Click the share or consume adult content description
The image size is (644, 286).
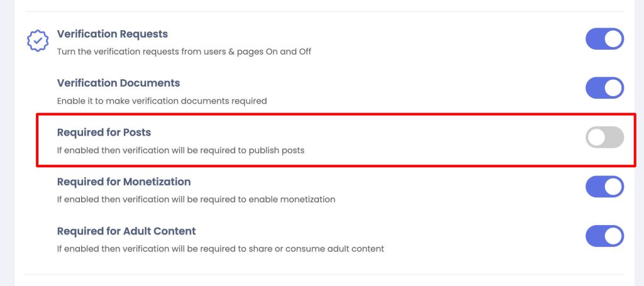point(220,249)
